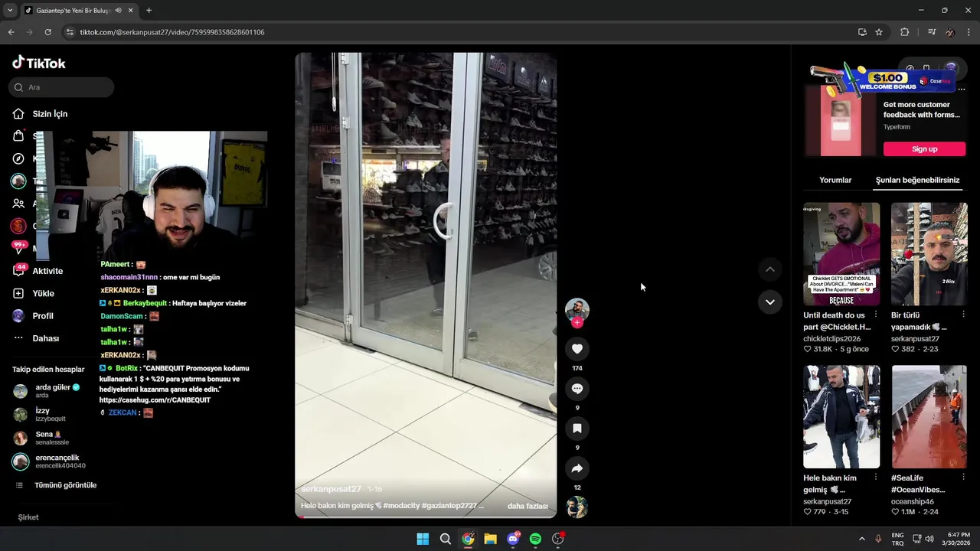980x551 pixels.
Task: Open the erencançelik followed account
Action: click(x=51, y=461)
